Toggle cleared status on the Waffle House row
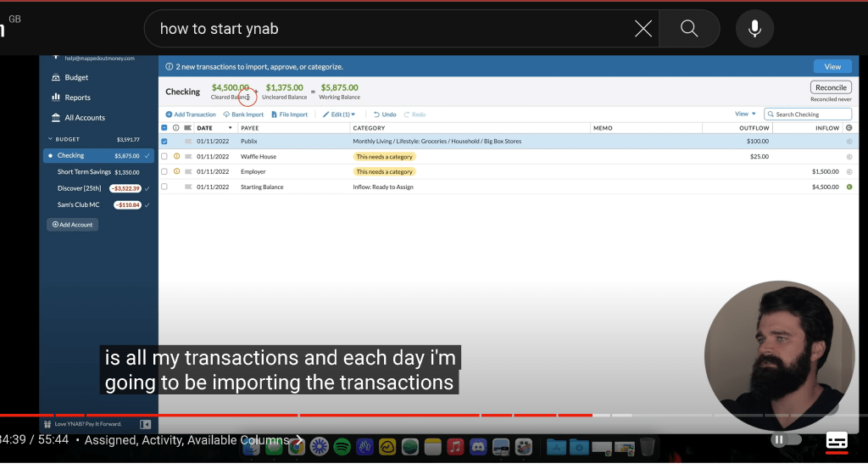The image size is (868, 469). point(849,156)
